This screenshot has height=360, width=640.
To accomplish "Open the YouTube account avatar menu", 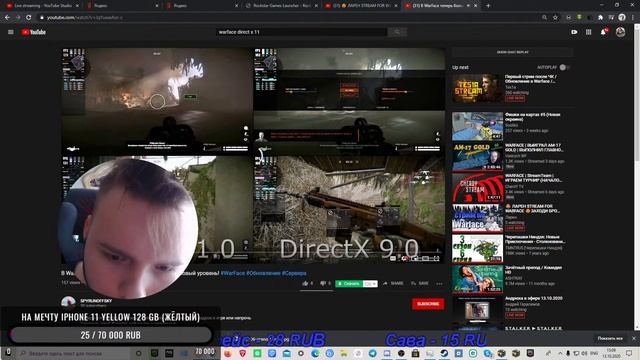I will click(x=620, y=32).
